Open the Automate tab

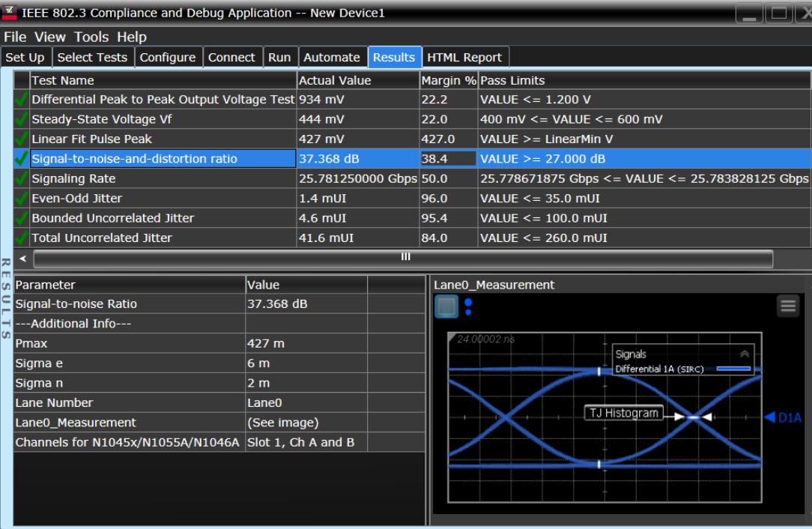(x=333, y=57)
